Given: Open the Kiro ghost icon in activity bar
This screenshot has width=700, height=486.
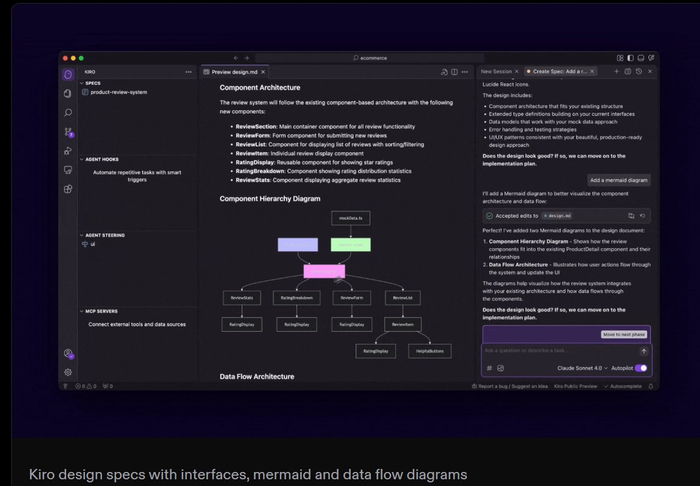Looking at the screenshot, I should (x=68, y=75).
